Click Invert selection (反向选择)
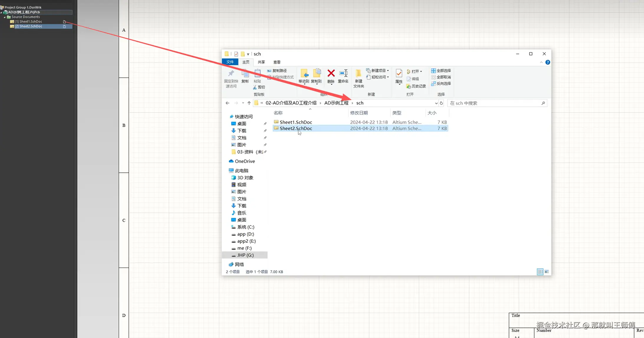The width and height of the screenshot is (644, 338). [441, 84]
